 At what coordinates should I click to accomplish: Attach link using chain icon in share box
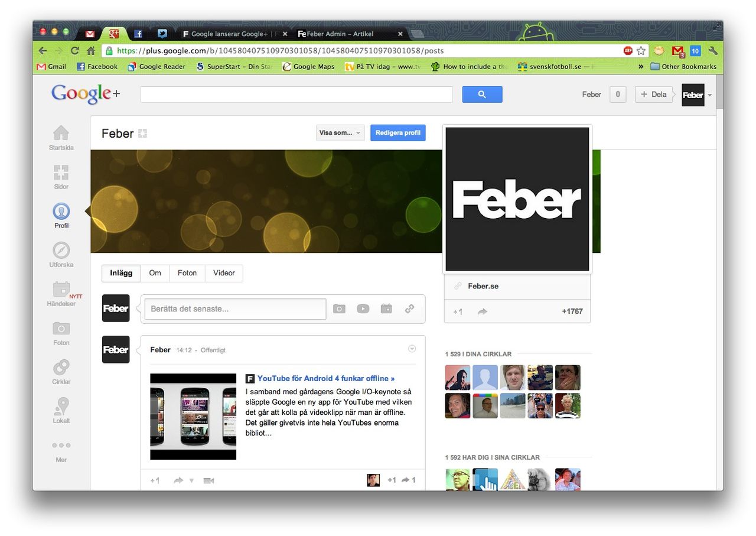(409, 309)
